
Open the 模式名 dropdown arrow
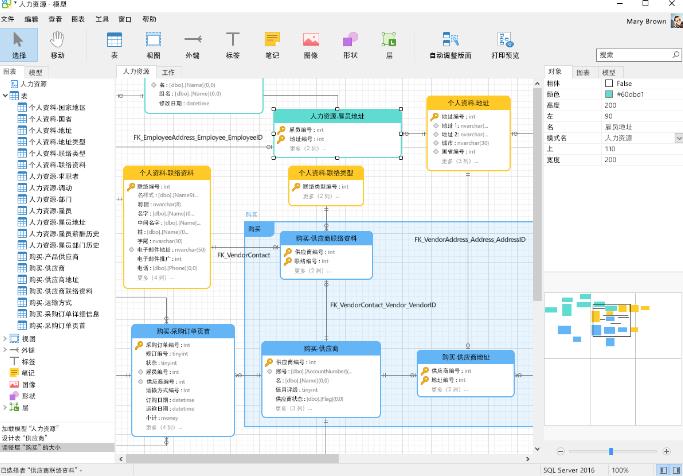click(679, 138)
